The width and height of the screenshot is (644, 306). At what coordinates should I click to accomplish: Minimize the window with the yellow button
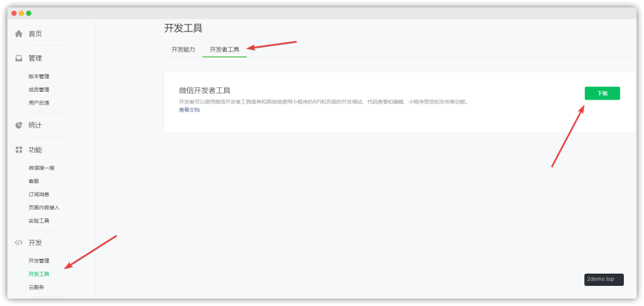(x=21, y=13)
